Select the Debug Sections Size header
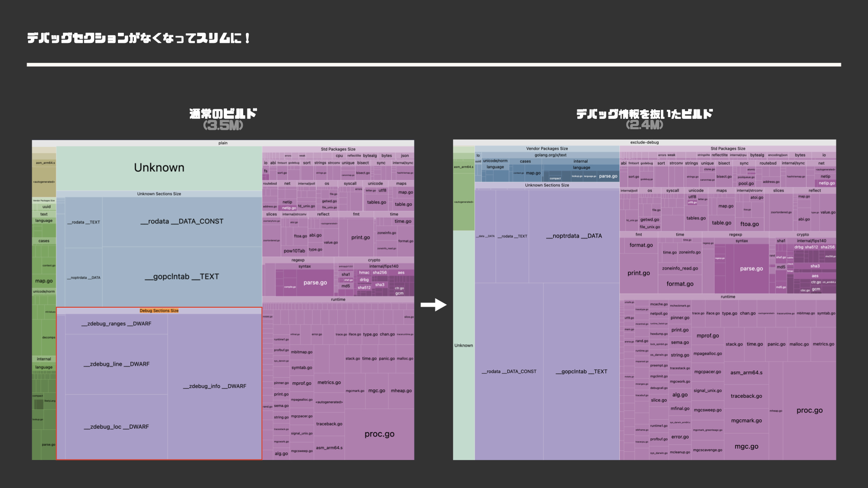868x488 pixels. click(x=159, y=311)
